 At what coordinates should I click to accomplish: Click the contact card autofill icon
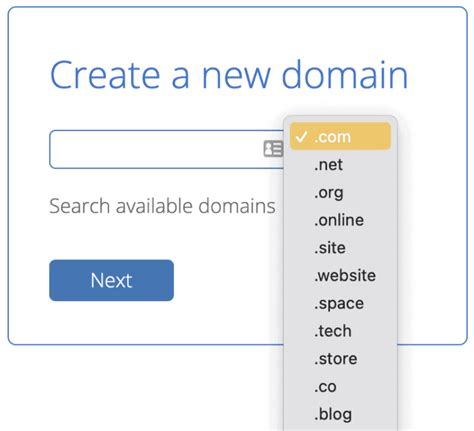(273, 149)
